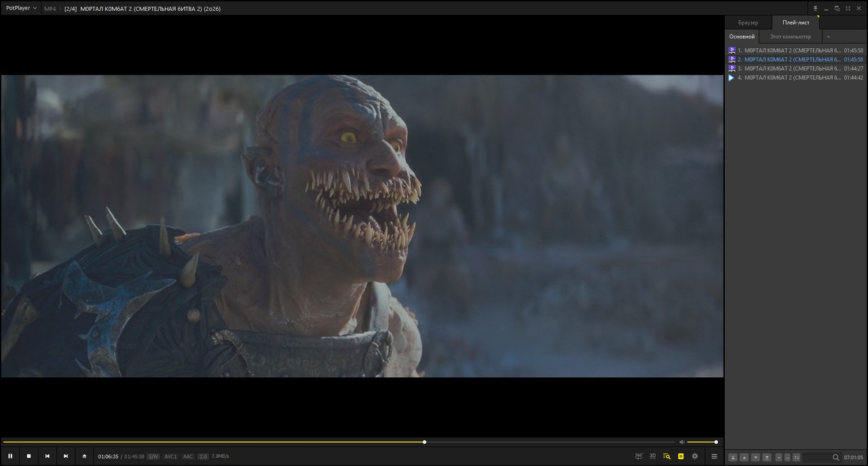Image resolution: width=868 pixels, height=466 pixels.
Task: Click the AVC1 video codec label
Action: pos(170,457)
